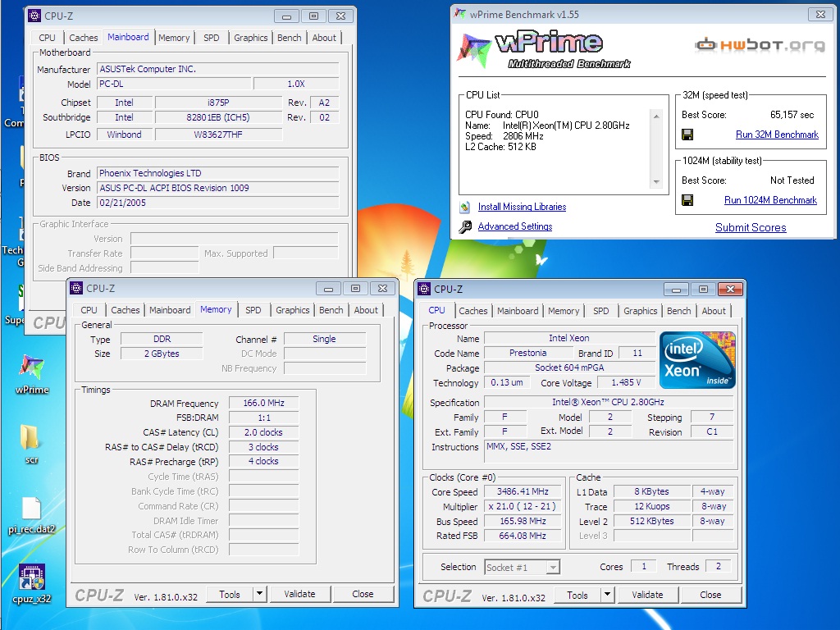The height and width of the screenshot is (630, 840).
Task: Click the Install Missing Libraries icon
Action: (465, 207)
